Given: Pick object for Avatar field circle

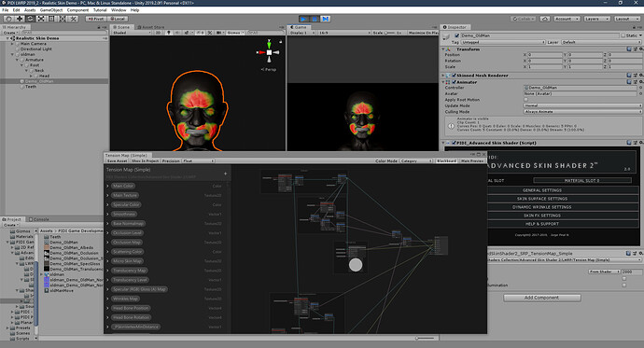Looking at the screenshot, I should (x=640, y=94).
